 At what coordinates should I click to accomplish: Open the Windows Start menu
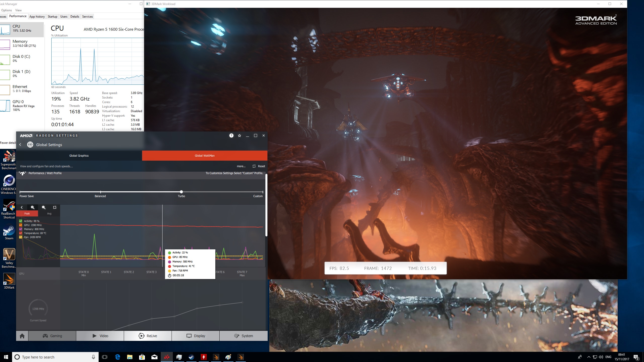point(6,357)
